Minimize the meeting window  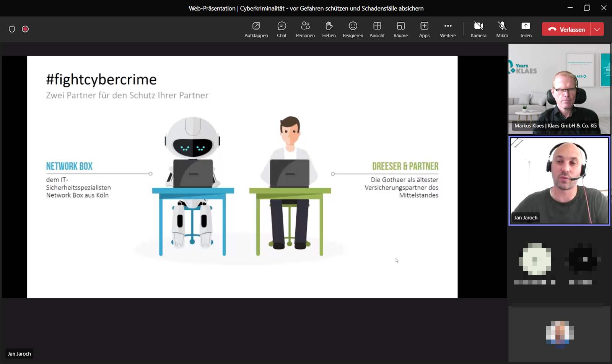pyautogui.click(x=570, y=8)
